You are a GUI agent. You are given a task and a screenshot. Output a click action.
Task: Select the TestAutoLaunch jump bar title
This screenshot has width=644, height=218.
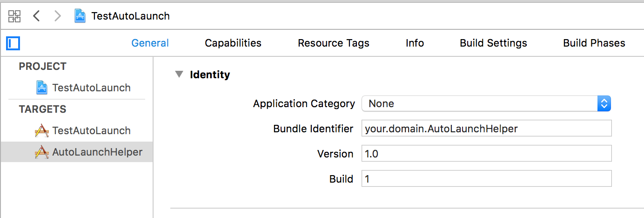coord(131,16)
